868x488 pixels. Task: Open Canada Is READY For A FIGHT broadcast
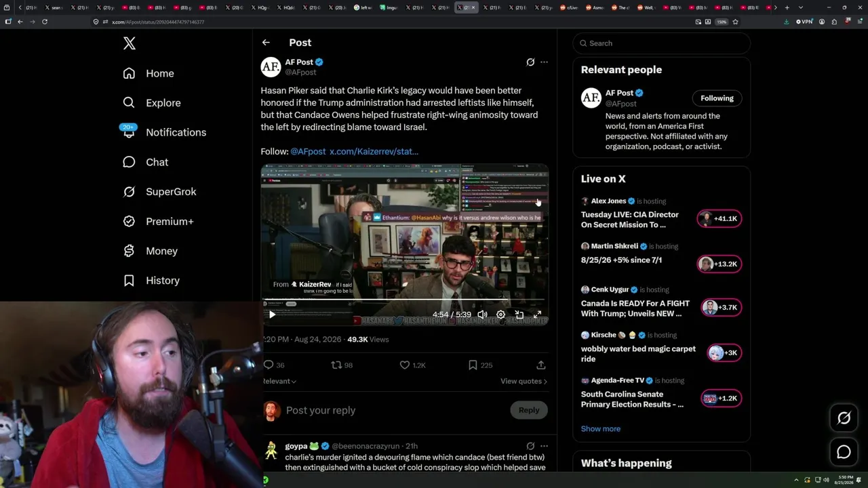[x=635, y=308]
